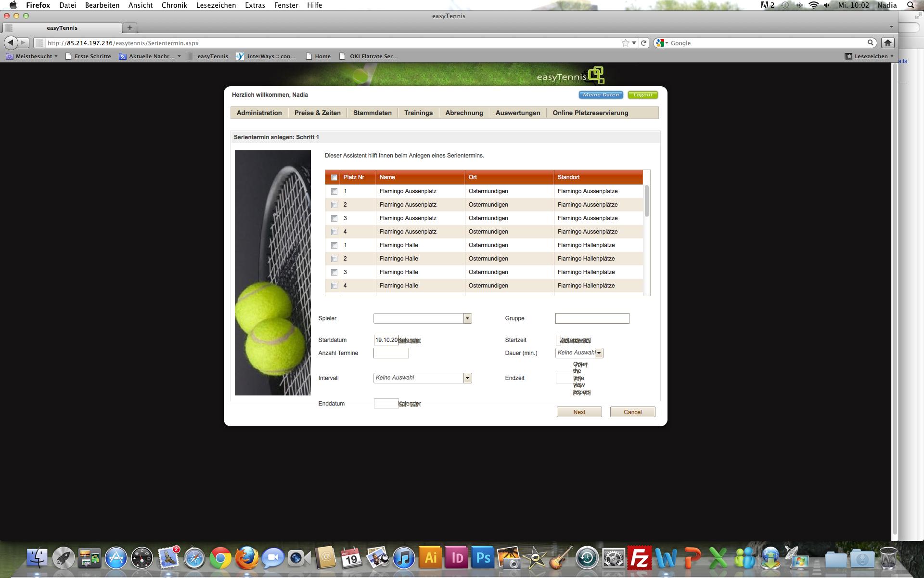The height and width of the screenshot is (578, 924).
Task: Bookmark this page with the star icon
Action: (625, 43)
